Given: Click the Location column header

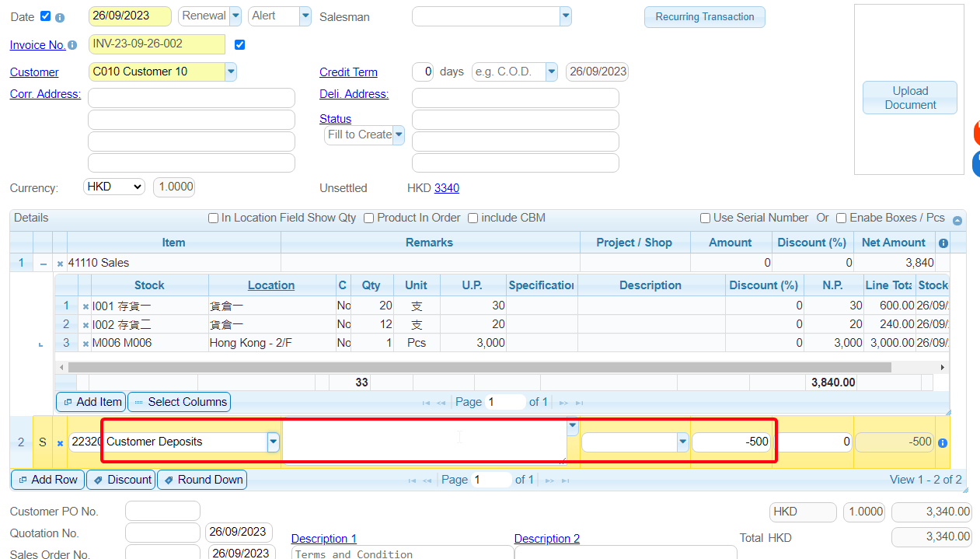Looking at the screenshot, I should click(x=270, y=285).
